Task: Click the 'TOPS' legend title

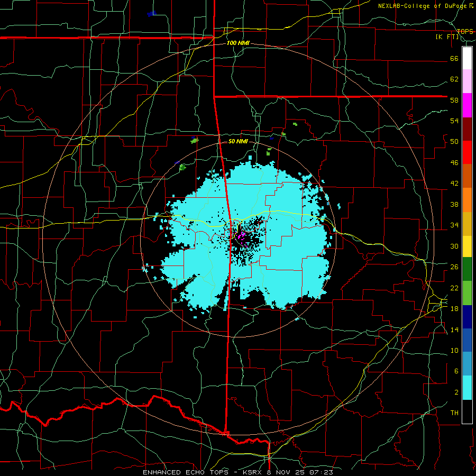Action: [465, 32]
